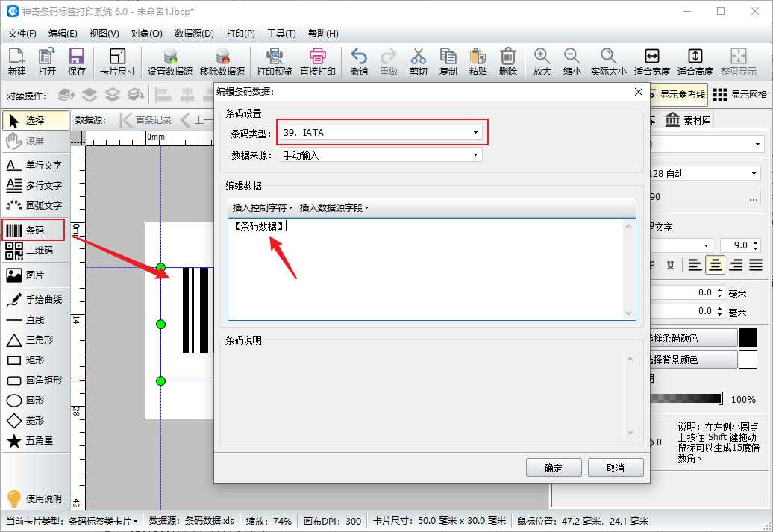Undo with the 撤销 icon
This screenshot has width=773, height=532.
358,62
